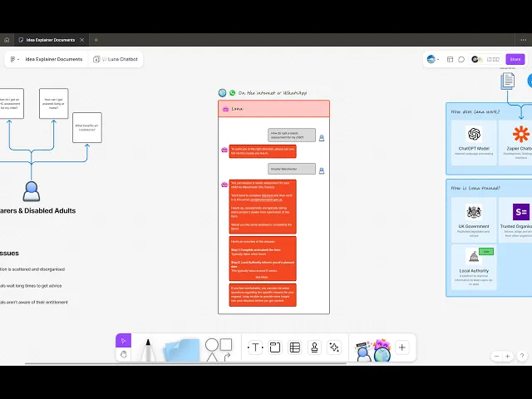Select the Stamp tool

coord(314,347)
